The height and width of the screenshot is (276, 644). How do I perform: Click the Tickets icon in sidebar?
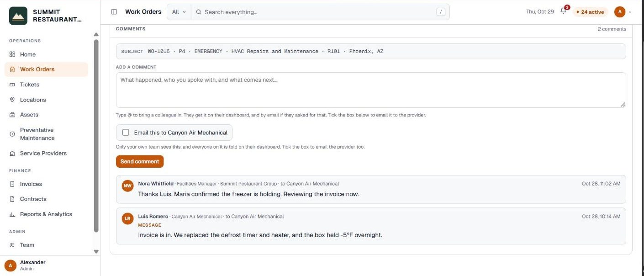point(12,85)
